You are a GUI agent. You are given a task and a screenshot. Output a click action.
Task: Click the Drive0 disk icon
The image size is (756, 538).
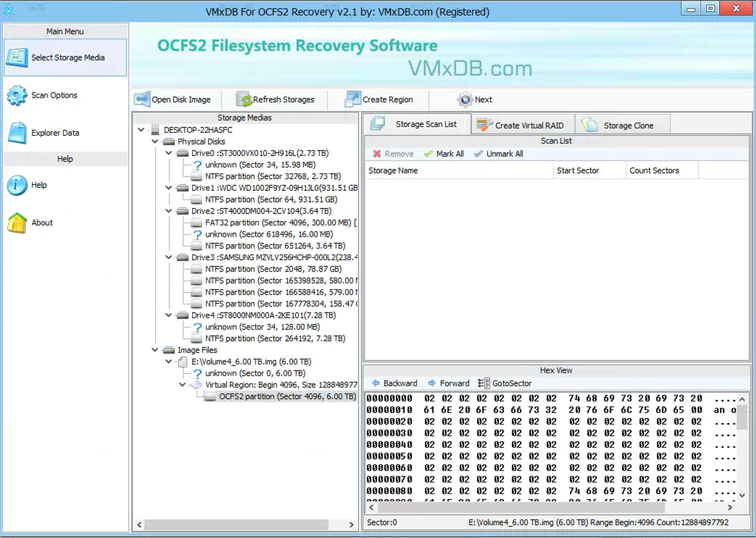coord(183,153)
